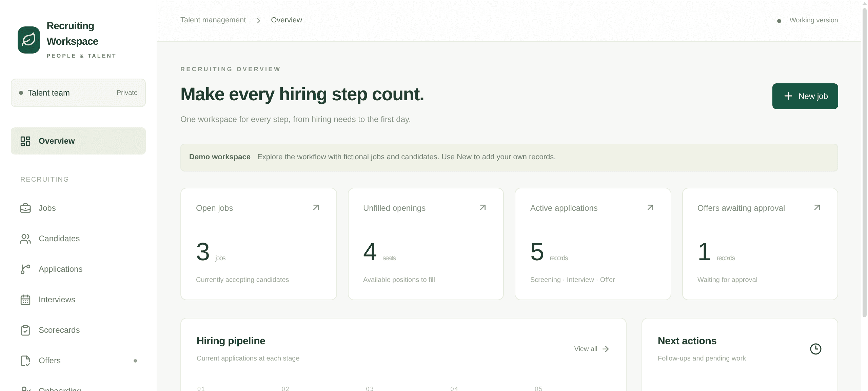Click the Demo workspace banner label
Image resolution: width=868 pixels, height=391 pixels.
click(x=220, y=157)
